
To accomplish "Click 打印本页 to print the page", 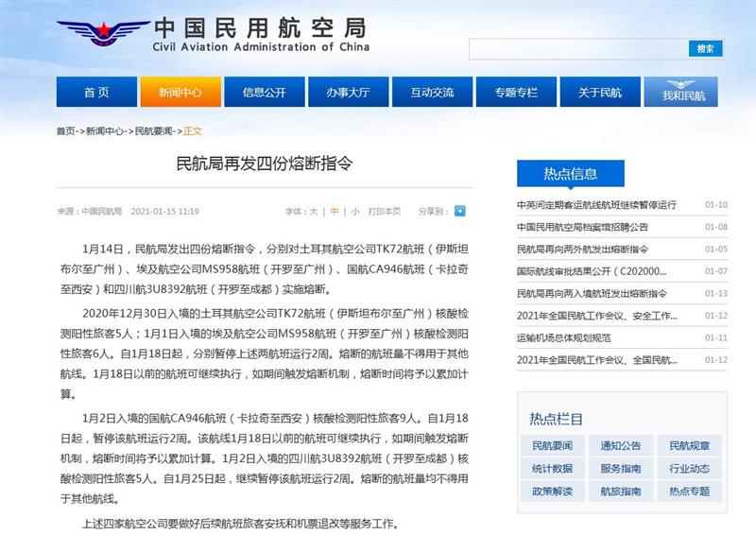I will 385,212.
